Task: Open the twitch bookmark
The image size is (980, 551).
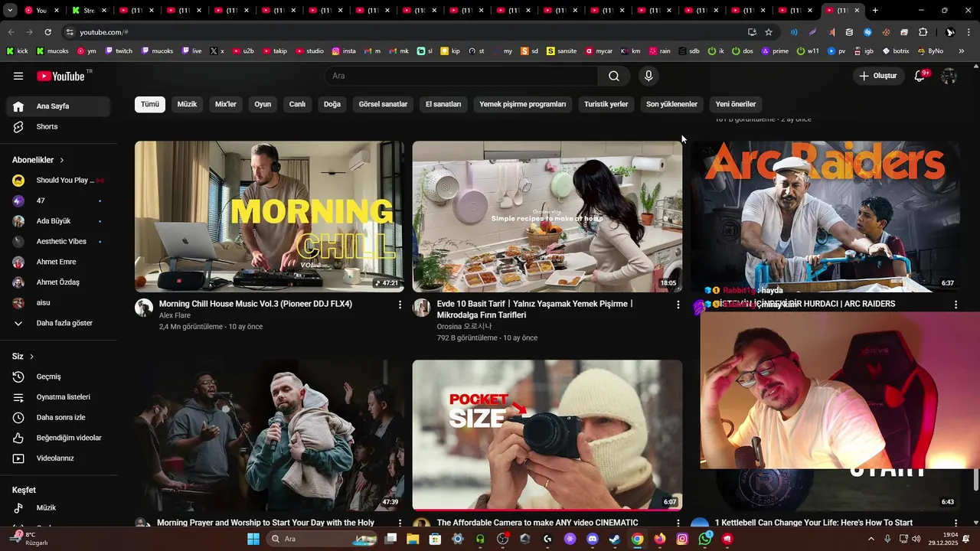Action: pyautogui.click(x=118, y=51)
